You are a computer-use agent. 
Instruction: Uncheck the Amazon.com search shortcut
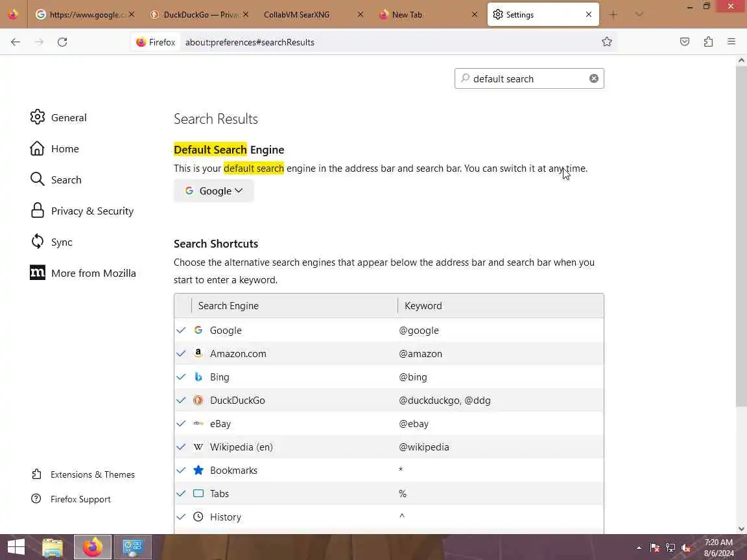tap(181, 353)
